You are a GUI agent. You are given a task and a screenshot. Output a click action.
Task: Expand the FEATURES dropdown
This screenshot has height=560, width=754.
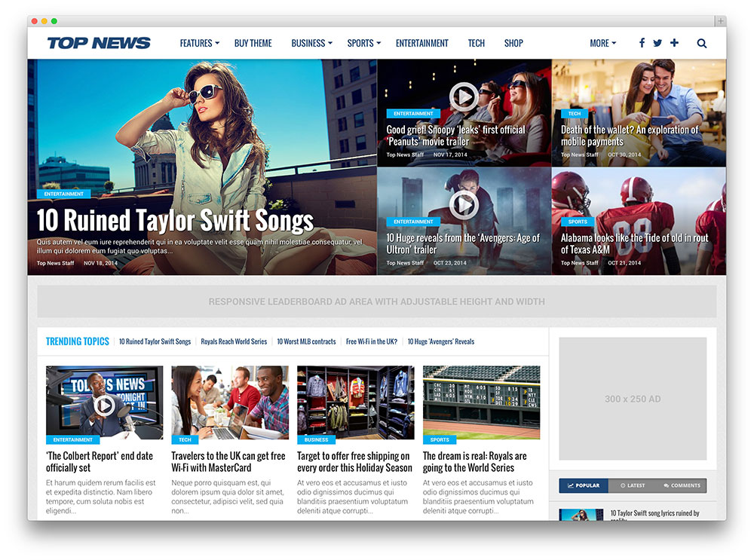[x=198, y=43]
